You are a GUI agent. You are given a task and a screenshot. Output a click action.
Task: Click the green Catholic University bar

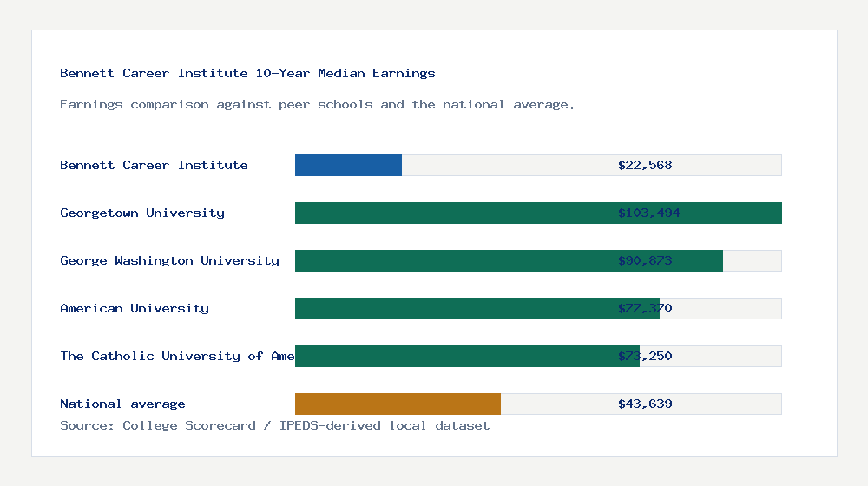click(467, 356)
